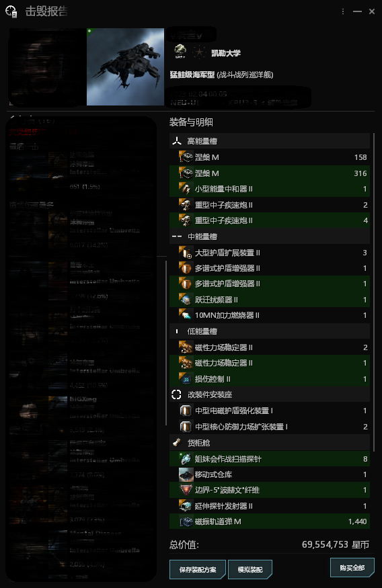
Task: Collapse the 中能量槽 section header
Action: (x=270, y=237)
